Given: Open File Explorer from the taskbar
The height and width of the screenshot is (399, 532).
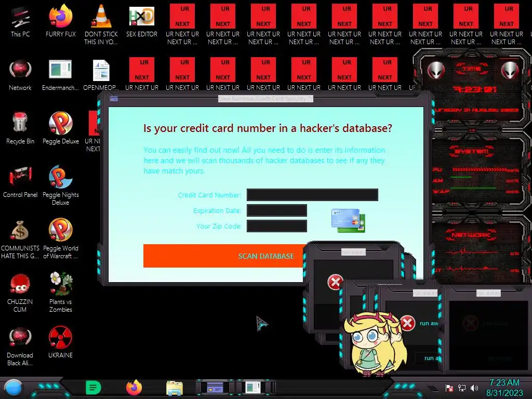Looking at the screenshot, I should pyautogui.click(x=175, y=388).
